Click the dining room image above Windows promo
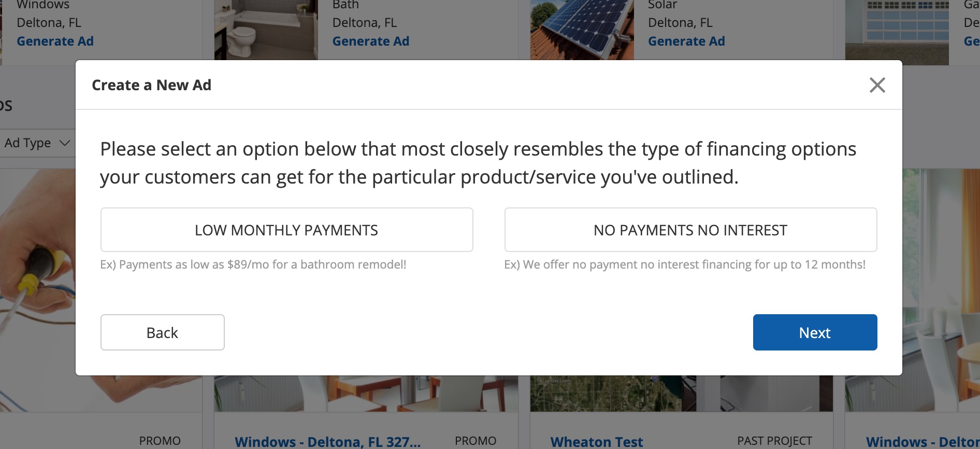Viewport: 980px width, 449px height. pos(366,394)
